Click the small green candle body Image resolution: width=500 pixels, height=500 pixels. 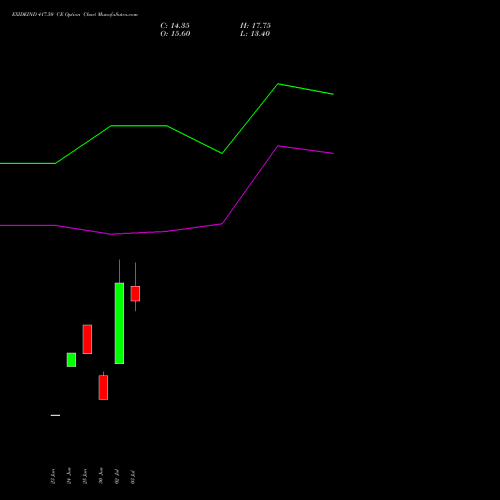(71, 360)
